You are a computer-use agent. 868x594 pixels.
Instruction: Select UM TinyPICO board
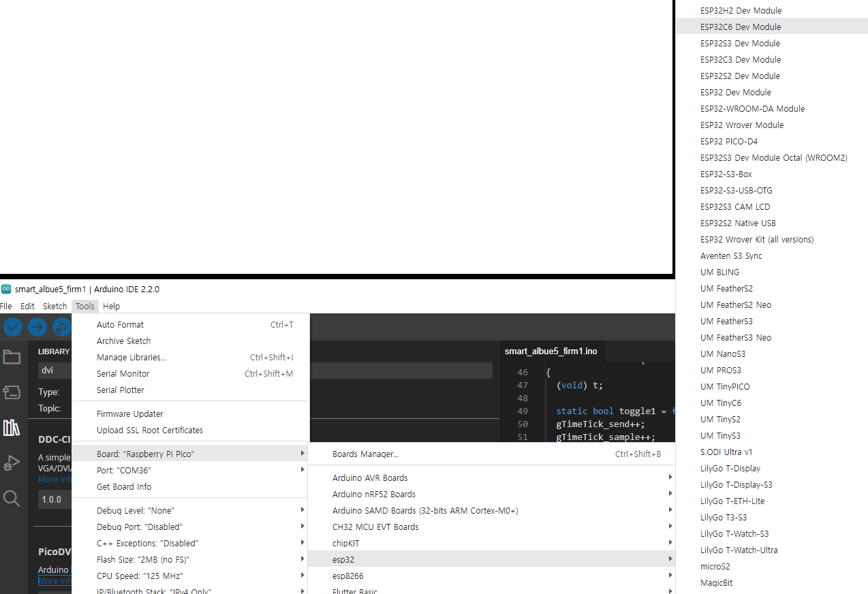point(771,387)
